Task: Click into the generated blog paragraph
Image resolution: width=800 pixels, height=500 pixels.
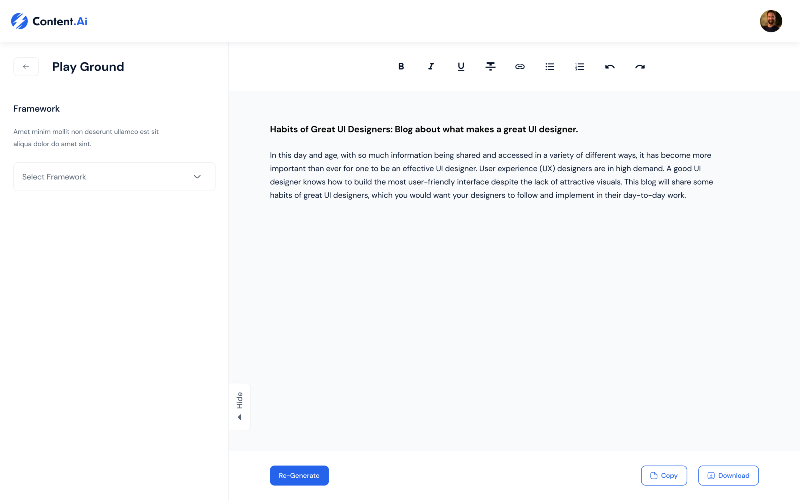Action: pos(491,175)
